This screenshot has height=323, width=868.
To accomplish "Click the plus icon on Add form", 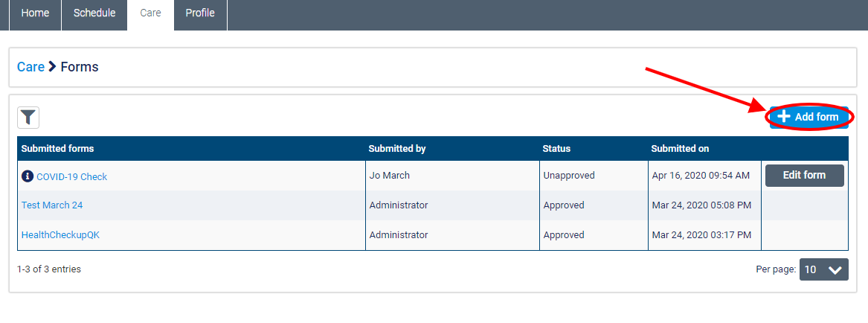I will (783, 117).
